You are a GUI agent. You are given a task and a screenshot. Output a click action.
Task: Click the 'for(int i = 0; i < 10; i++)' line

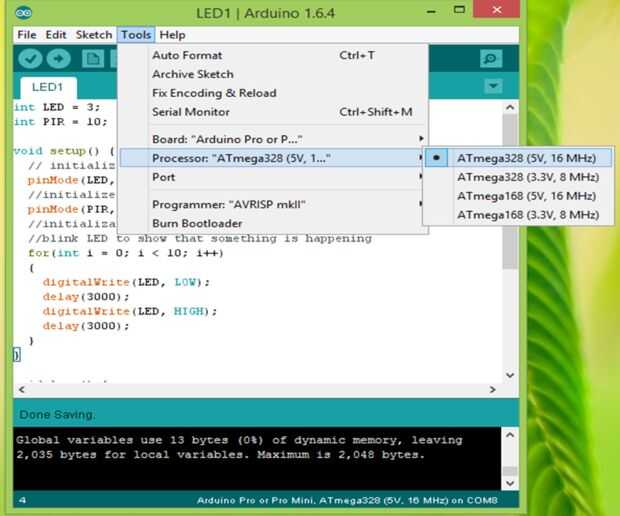coord(126,253)
